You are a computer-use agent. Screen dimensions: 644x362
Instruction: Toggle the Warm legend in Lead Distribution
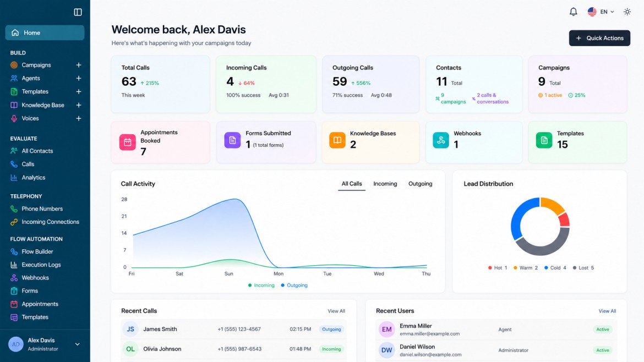tap(525, 267)
